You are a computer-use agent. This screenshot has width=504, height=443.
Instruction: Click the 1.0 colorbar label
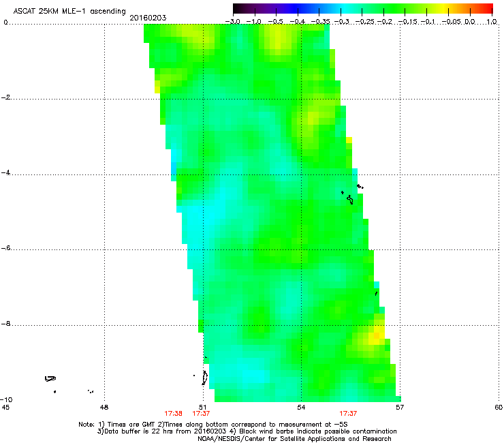coord(492,22)
